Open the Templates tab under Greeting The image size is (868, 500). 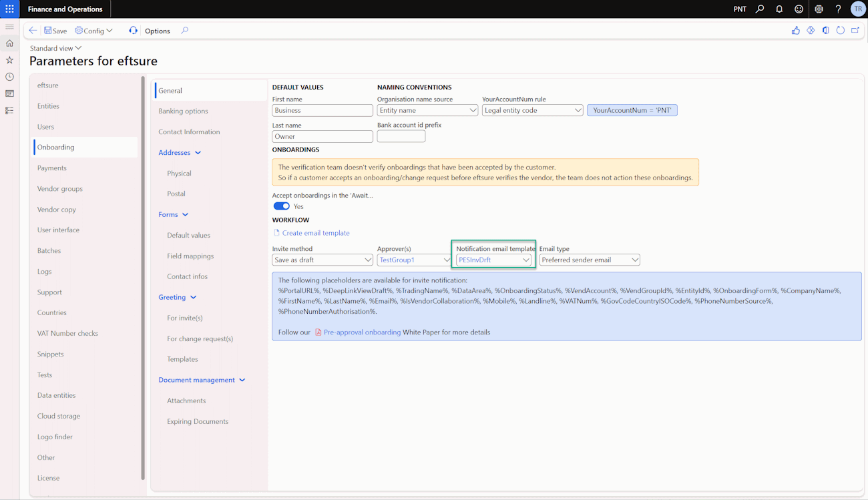point(210,359)
